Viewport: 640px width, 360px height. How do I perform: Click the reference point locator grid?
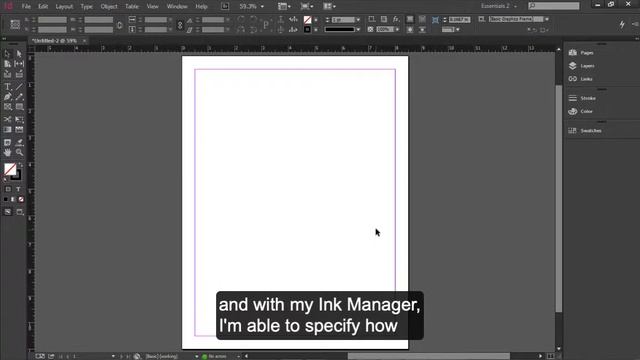pos(15,25)
